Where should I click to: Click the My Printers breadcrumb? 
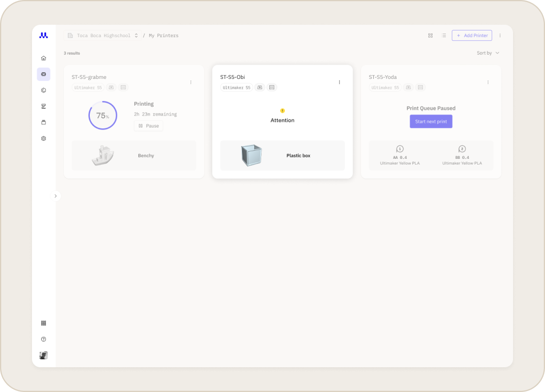click(164, 36)
